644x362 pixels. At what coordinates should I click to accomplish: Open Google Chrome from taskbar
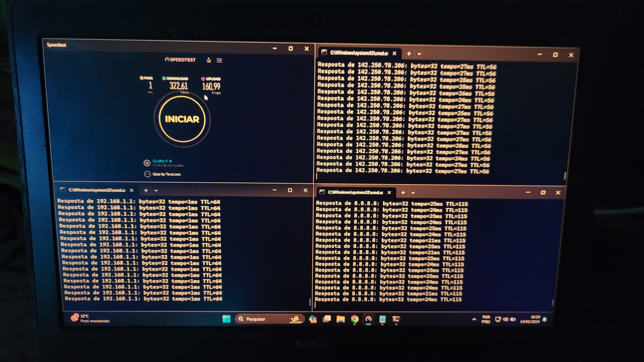click(354, 319)
